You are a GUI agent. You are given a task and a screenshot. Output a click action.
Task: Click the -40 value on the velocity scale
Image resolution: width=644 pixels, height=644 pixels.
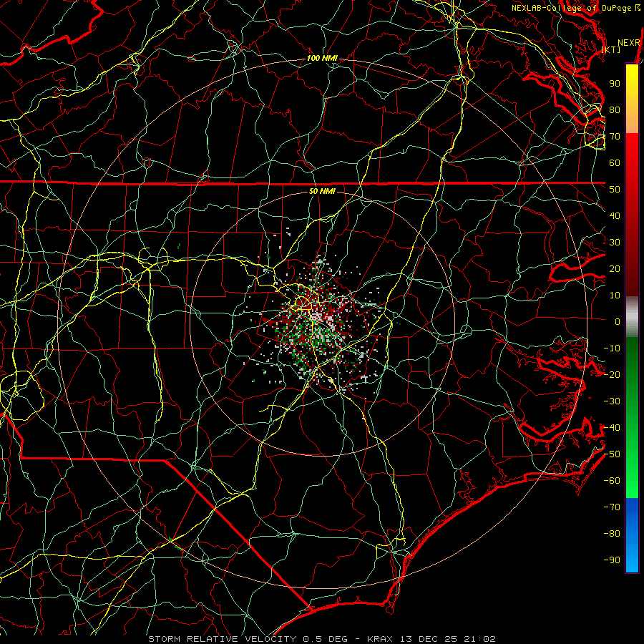612,428
